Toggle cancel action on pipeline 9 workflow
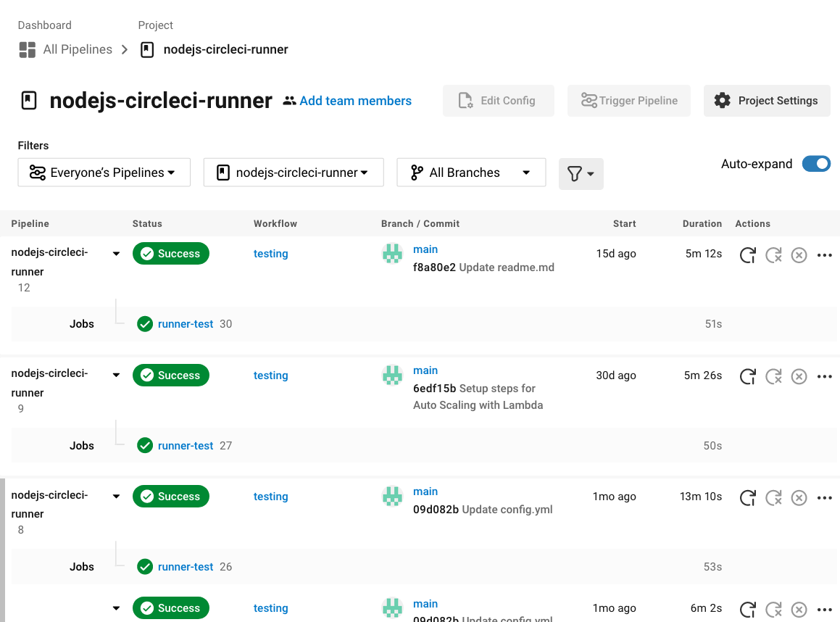The height and width of the screenshot is (622, 840). (799, 376)
